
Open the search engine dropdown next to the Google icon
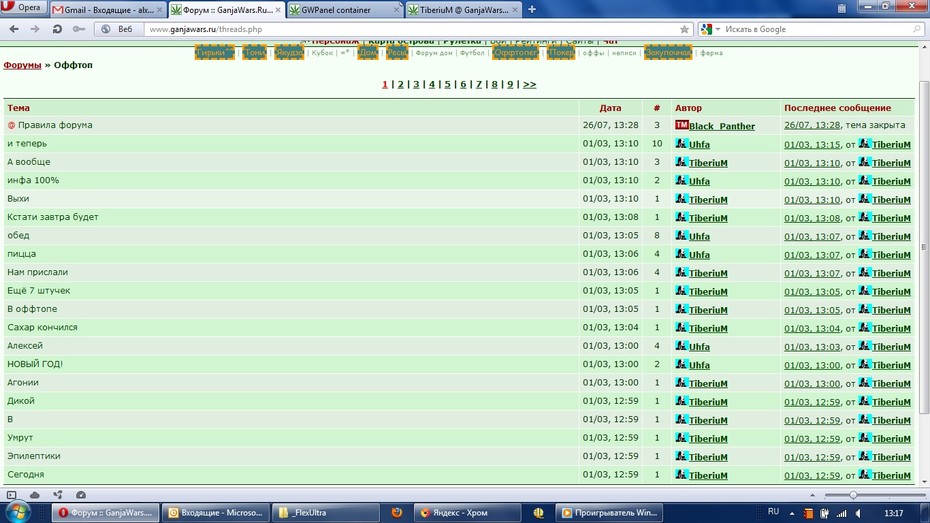point(718,29)
